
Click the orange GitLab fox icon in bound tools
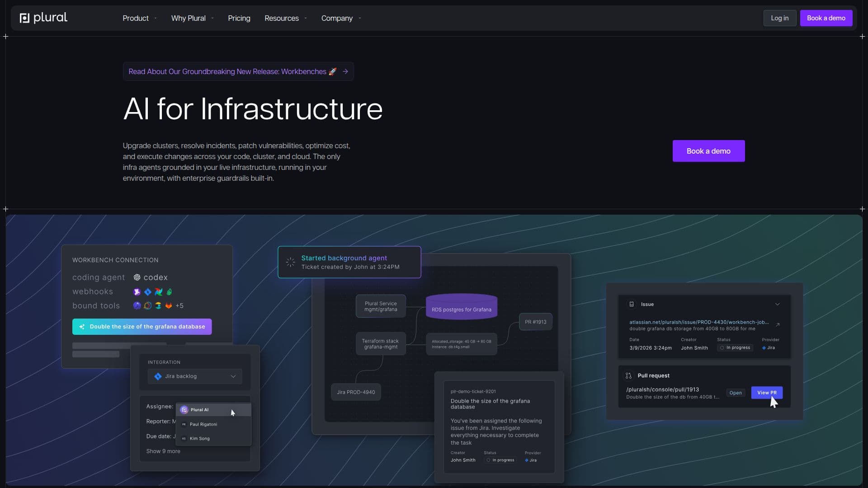coord(169,306)
